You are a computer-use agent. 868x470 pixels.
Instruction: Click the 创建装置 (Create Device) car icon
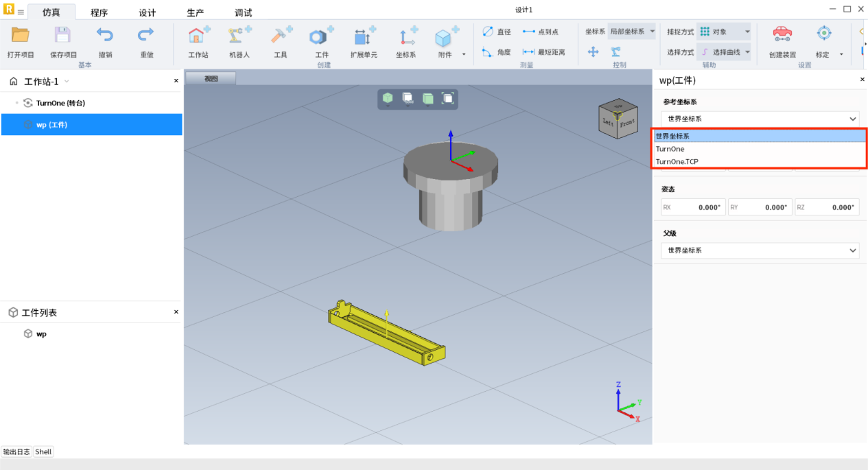coord(782,34)
